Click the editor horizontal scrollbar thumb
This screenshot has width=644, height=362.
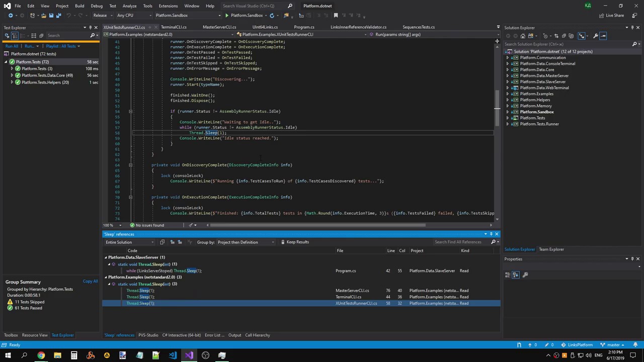[317, 225]
